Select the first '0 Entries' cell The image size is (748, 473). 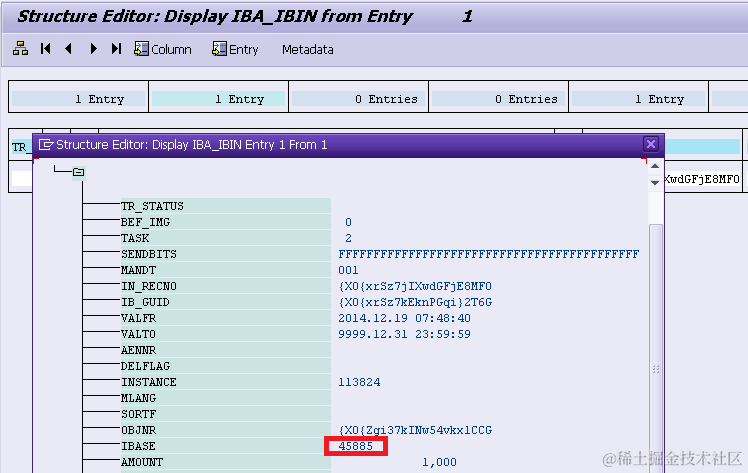[x=358, y=99]
